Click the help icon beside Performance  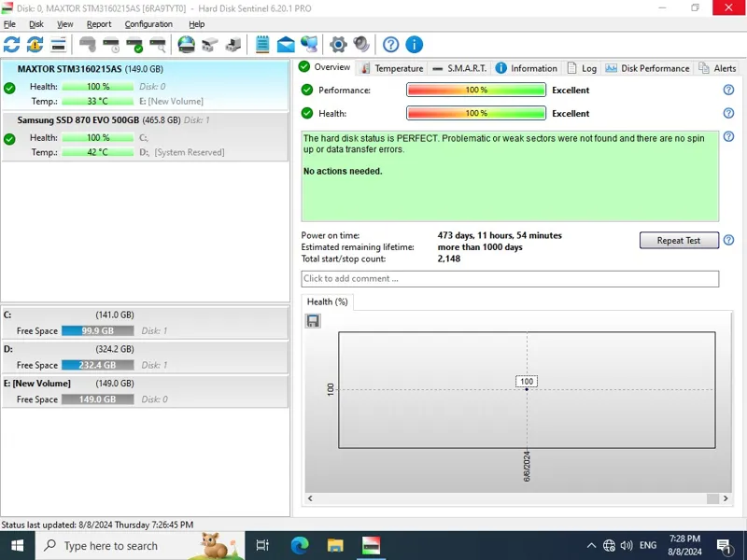point(728,90)
